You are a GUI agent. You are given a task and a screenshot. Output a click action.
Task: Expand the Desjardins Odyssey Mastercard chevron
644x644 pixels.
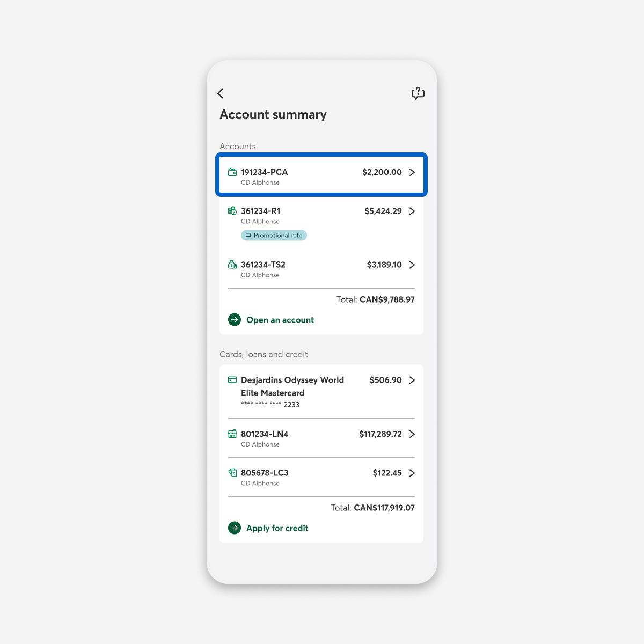(x=412, y=380)
